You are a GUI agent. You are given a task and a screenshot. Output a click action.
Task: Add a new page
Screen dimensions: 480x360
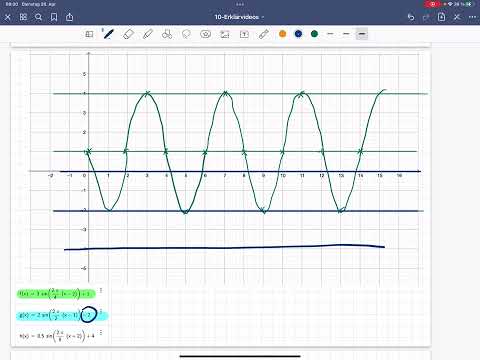[442, 17]
